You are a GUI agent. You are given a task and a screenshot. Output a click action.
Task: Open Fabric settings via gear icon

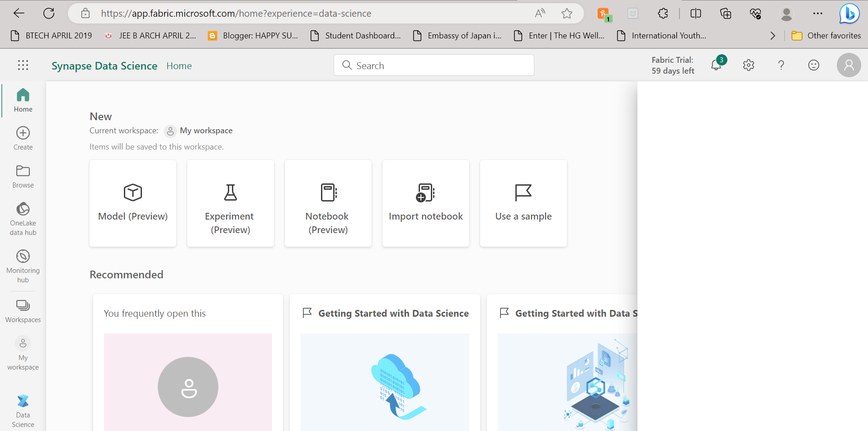click(x=749, y=65)
